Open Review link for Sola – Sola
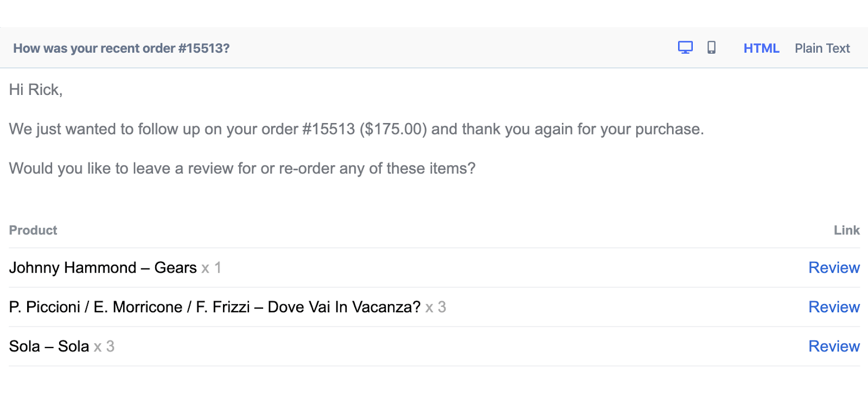Image resolution: width=868 pixels, height=398 pixels. (x=834, y=346)
